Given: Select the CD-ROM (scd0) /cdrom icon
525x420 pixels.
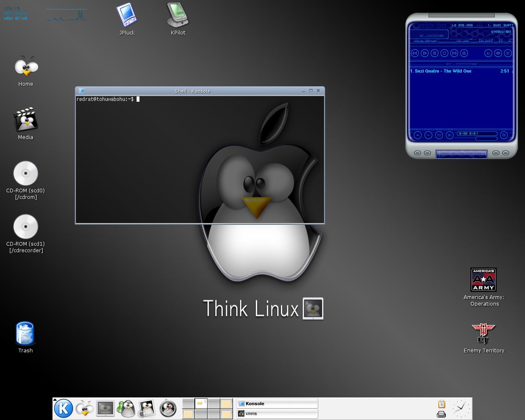Looking at the screenshot, I should 25,180.
